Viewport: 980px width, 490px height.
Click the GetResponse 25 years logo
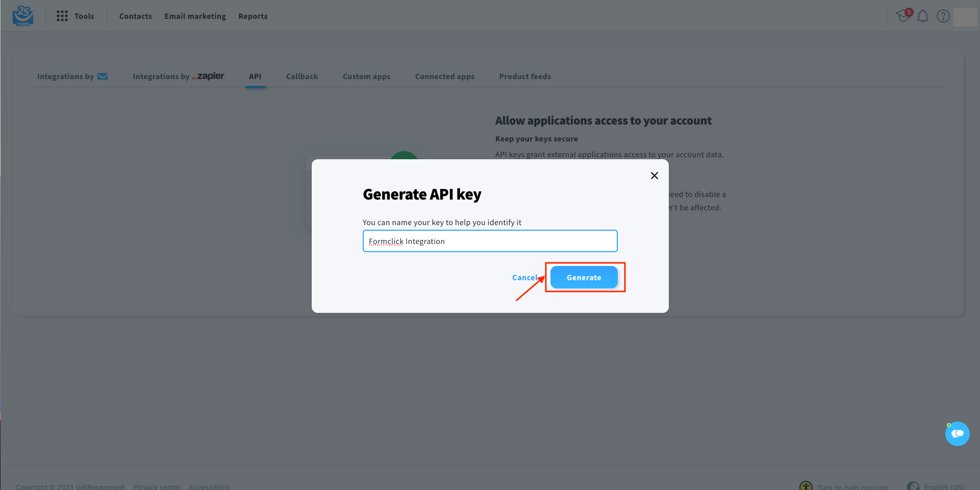coord(23,16)
